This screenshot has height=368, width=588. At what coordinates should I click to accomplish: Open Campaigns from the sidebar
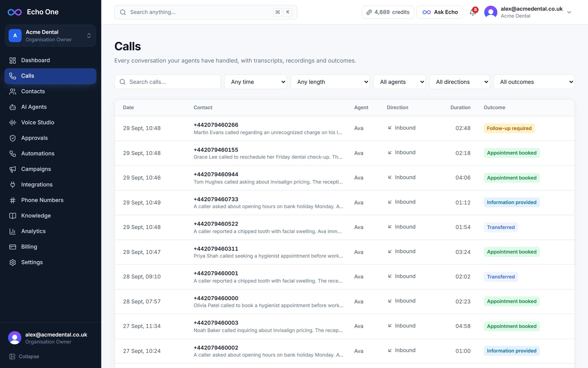50,169
